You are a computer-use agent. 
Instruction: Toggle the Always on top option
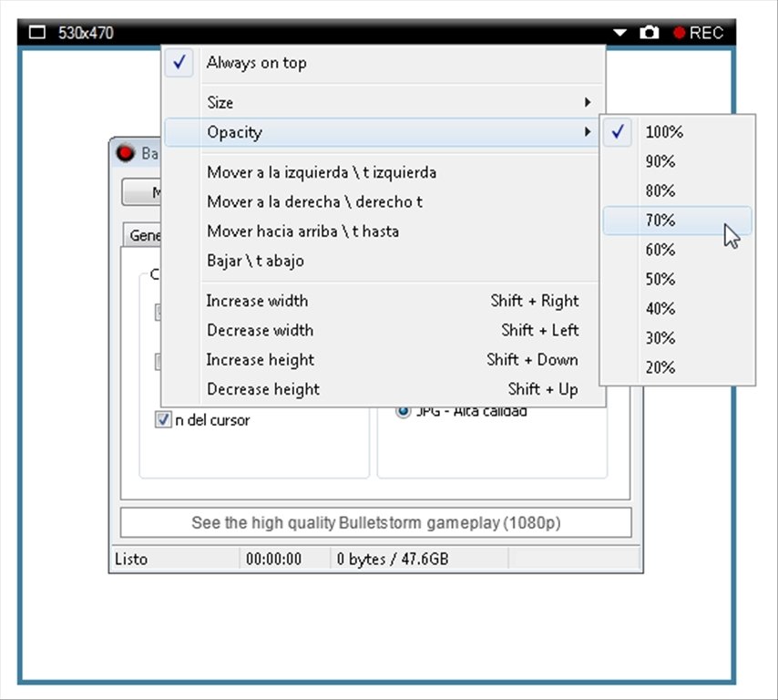click(x=383, y=63)
